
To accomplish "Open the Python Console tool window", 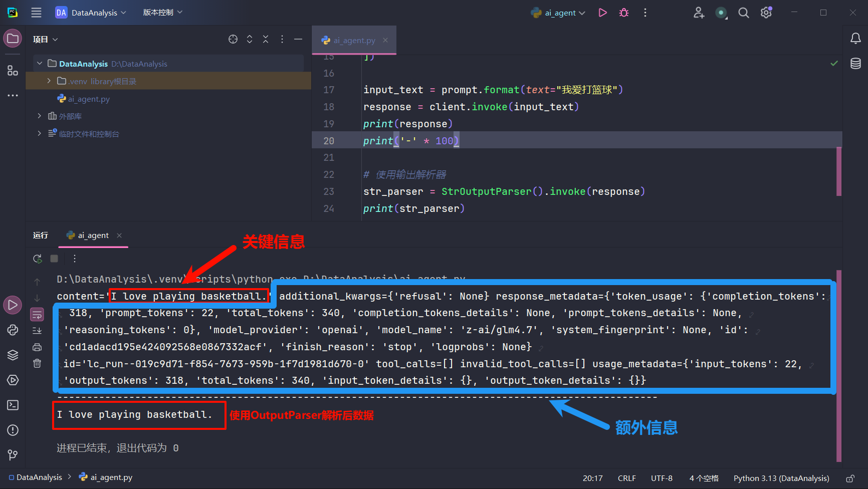I will 13,330.
